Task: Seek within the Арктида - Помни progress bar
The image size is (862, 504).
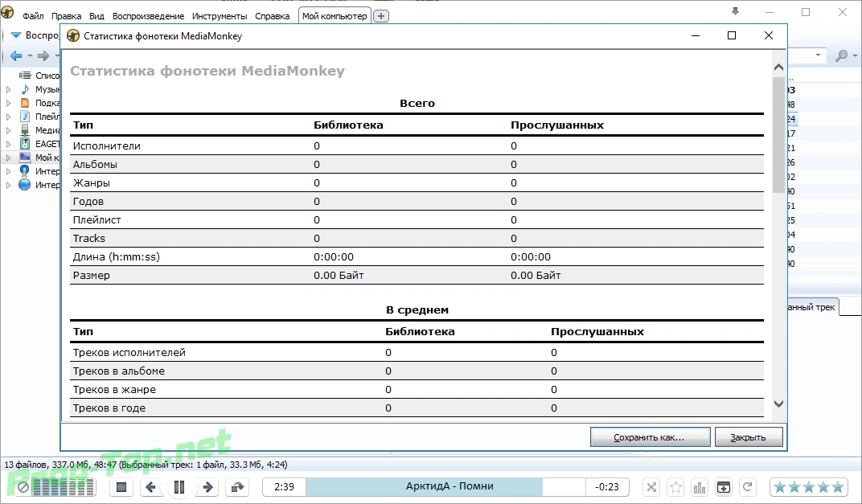Action: click(445, 487)
